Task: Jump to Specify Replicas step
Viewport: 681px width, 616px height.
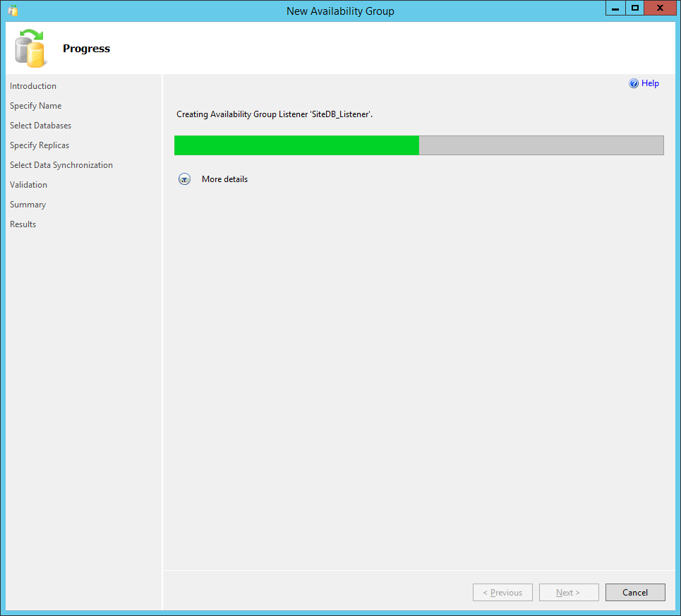Action: pos(40,145)
